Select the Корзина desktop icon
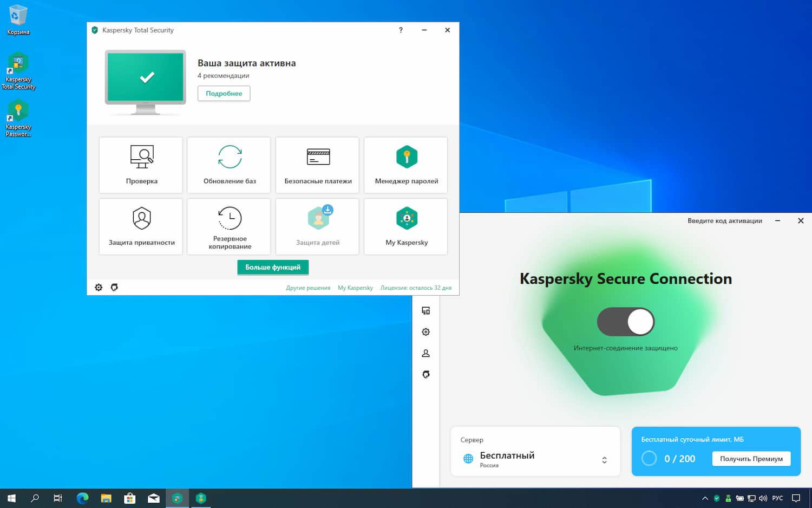The height and width of the screenshot is (508, 812). coord(18,21)
